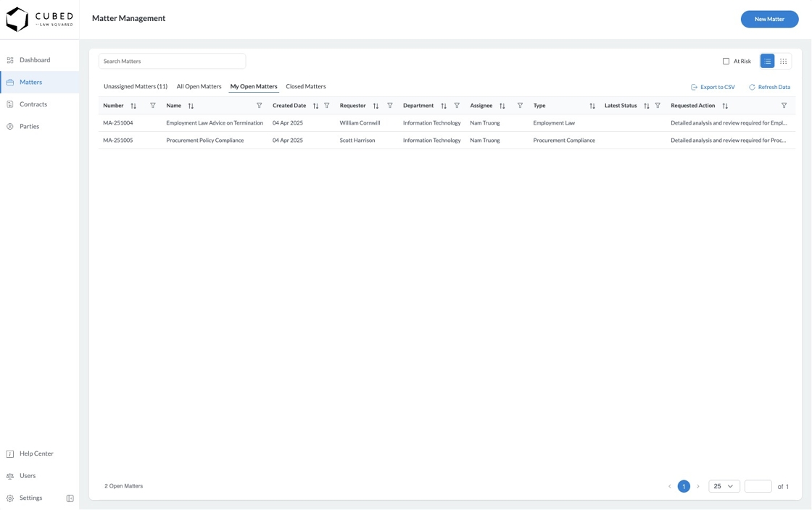Screen dimensions: 812x510
Task: Switch to grid view layout
Action: point(784,61)
